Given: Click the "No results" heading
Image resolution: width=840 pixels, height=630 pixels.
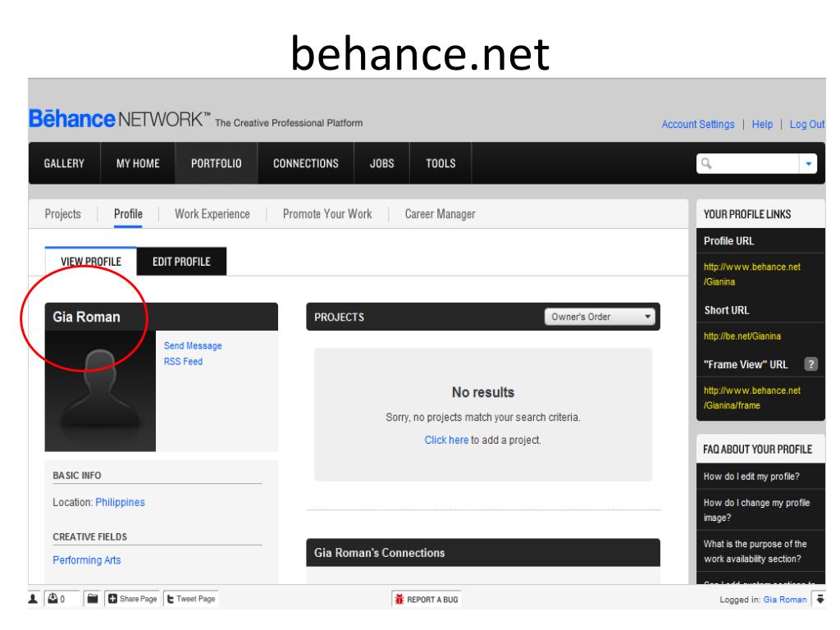Looking at the screenshot, I should pos(483,393).
